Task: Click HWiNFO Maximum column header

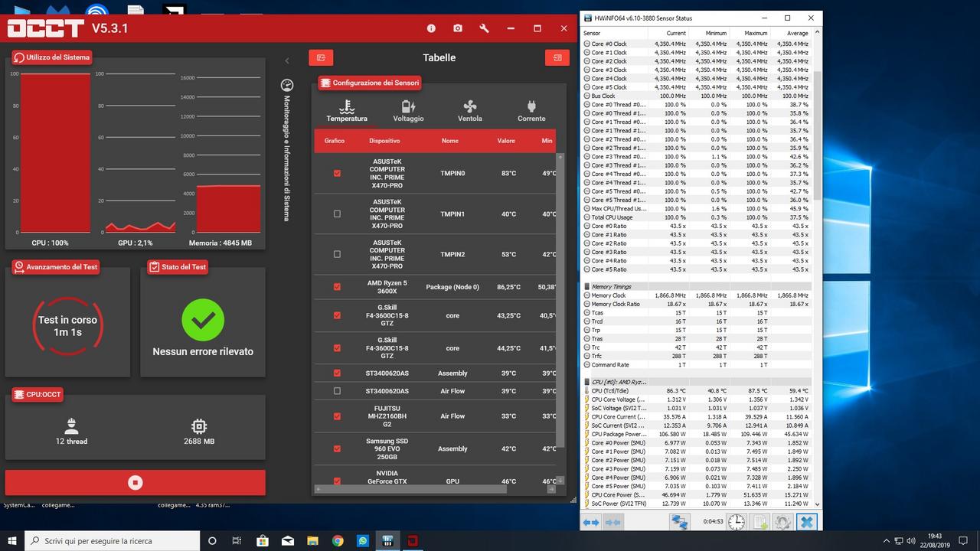Action: click(749, 33)
